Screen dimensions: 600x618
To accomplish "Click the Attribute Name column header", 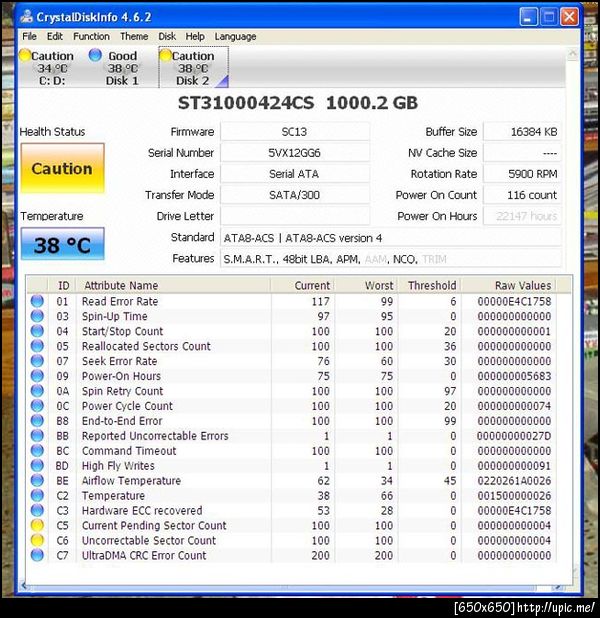I will 173,285.
